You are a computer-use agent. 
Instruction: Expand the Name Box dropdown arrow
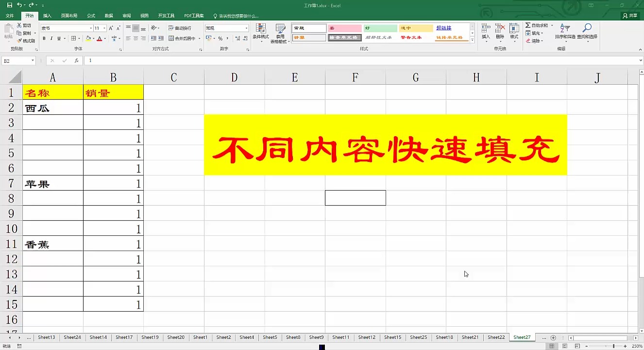click(x=33, y=61)
